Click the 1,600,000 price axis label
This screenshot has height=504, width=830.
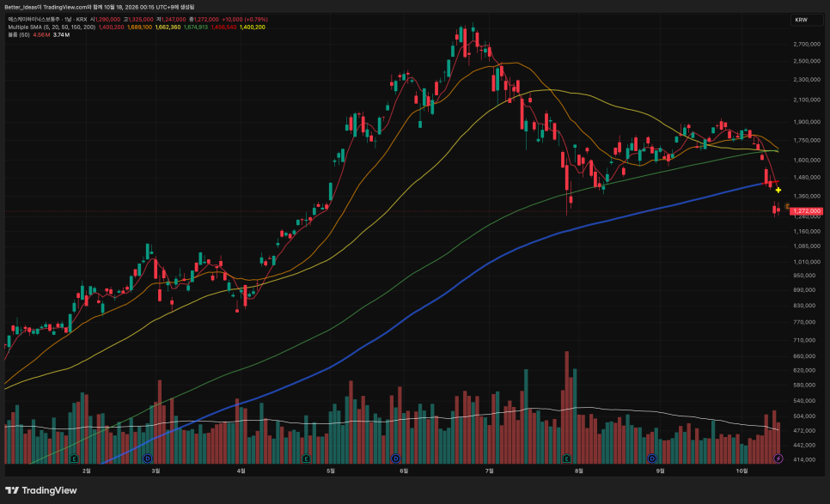click(807, 161)
